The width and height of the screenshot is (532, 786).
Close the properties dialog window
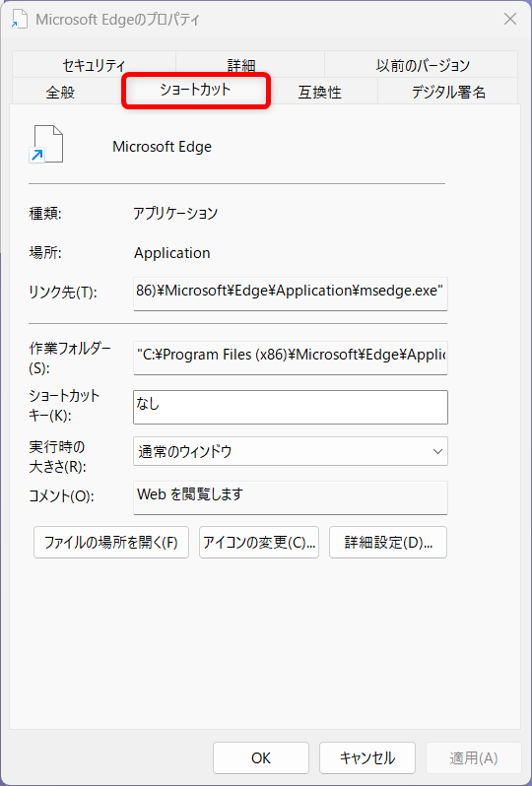510,20
